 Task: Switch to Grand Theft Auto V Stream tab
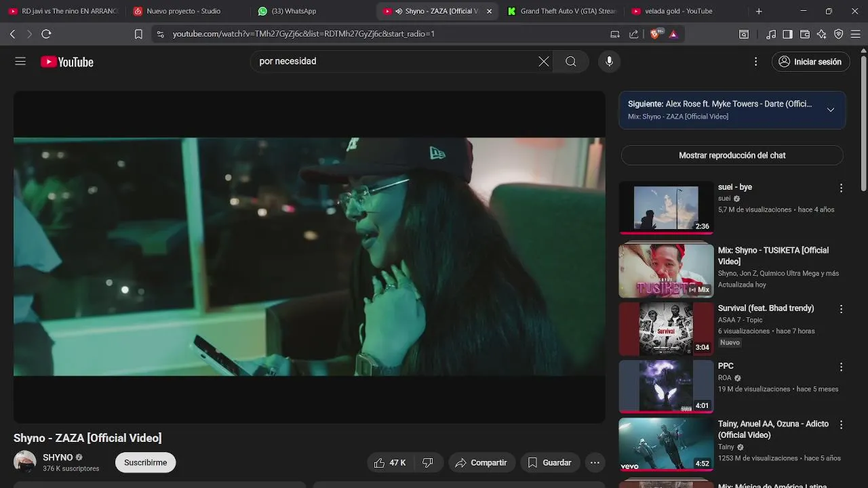point(561,12)
